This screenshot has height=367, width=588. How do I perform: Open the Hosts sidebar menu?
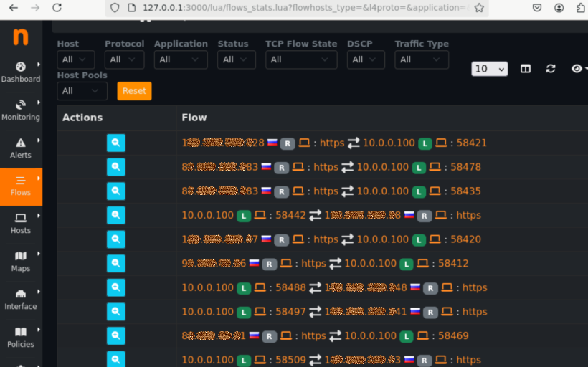(x=21, y=224)
